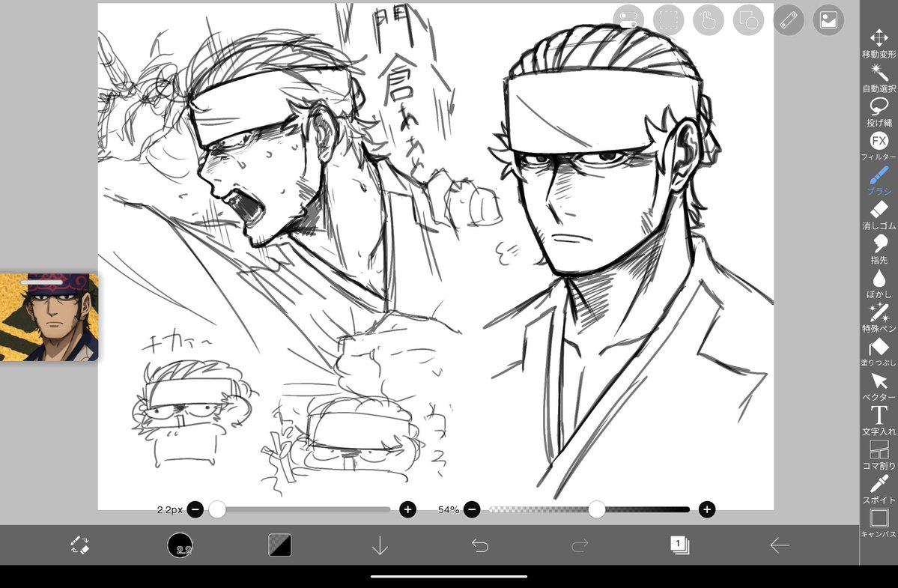Screen dimensions: 898x588
Task: Open the overlapping shapes icon in the top bar
Action: point(748,20)
